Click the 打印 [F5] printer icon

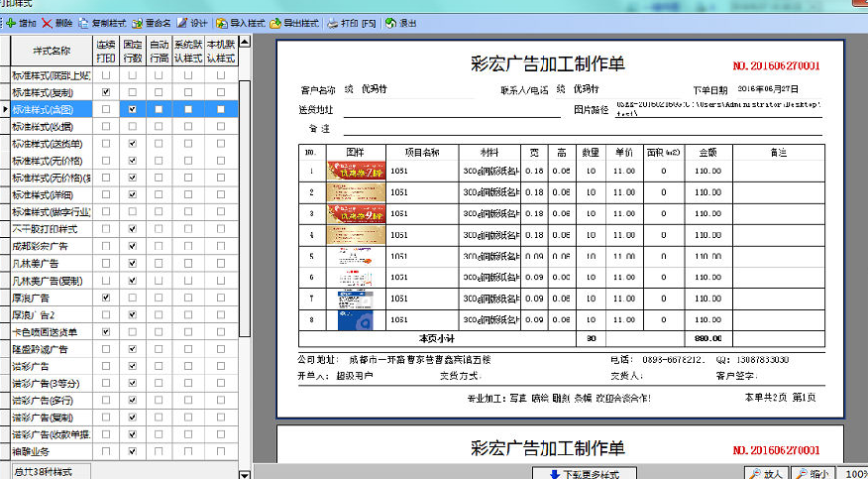click(x=332, y=23)
